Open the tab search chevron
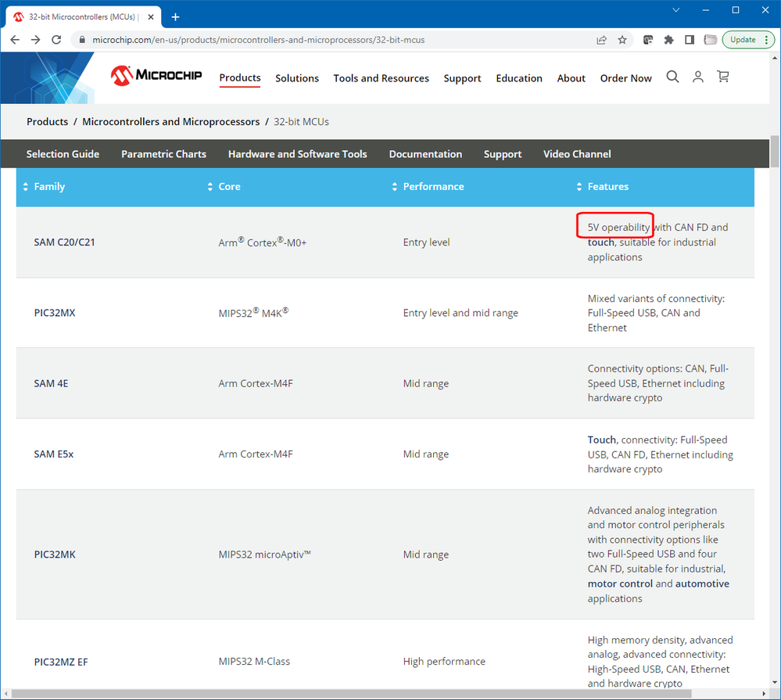781x700 pixels. pyautogui.click(x=676, y=10)
